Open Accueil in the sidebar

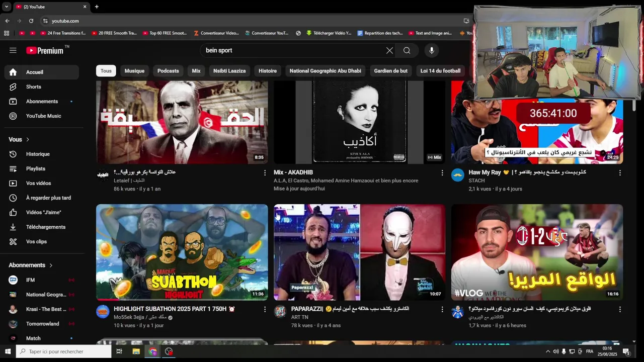pyautogui.click(x=42, y=72)
